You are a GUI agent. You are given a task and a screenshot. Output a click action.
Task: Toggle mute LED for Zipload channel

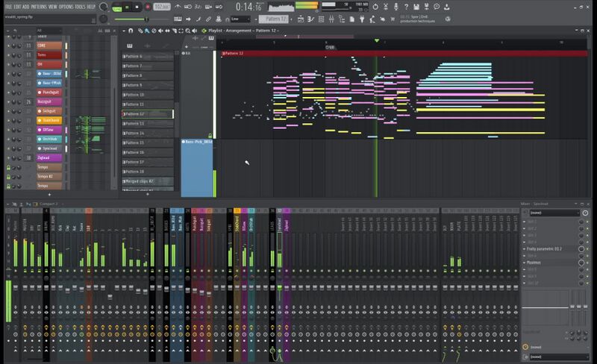[x=9, y=158]
